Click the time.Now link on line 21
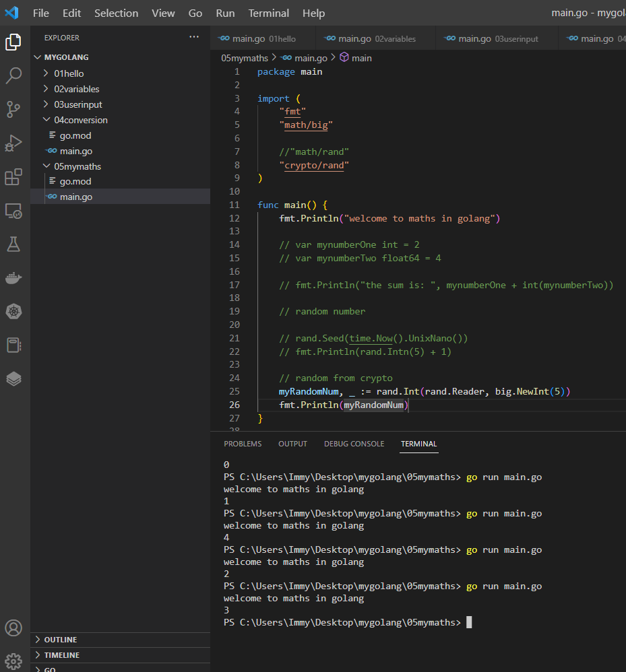The height and width of the screenshot is (672, 626). tap(371, 338)
